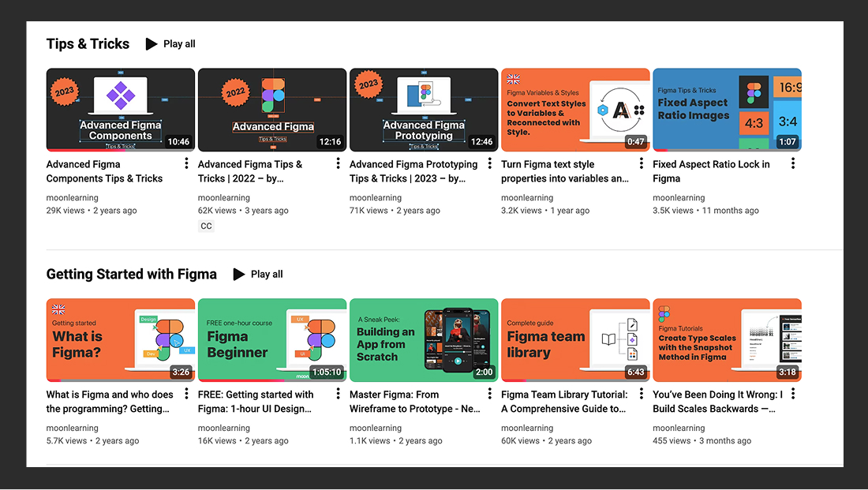Click the Figma Beginner one-hour course thumbnail
The height and width of the screenshot is (490, 868).
tap(271, 340)
